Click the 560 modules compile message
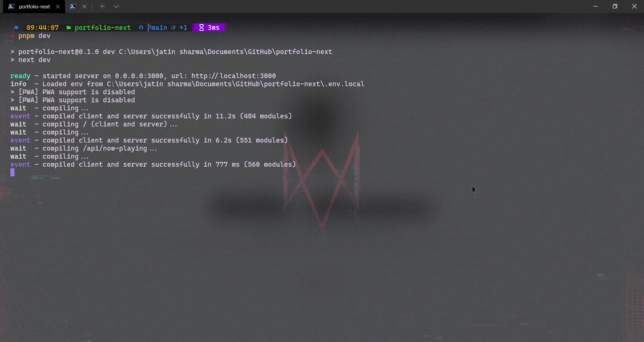The image size is (644, 342). 153,165
